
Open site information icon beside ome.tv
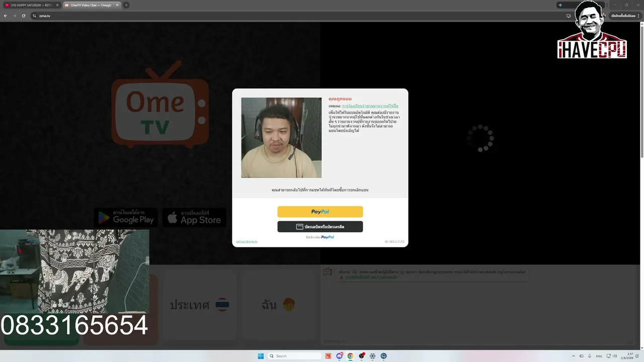pyautogui.click(x=34, y=16)
